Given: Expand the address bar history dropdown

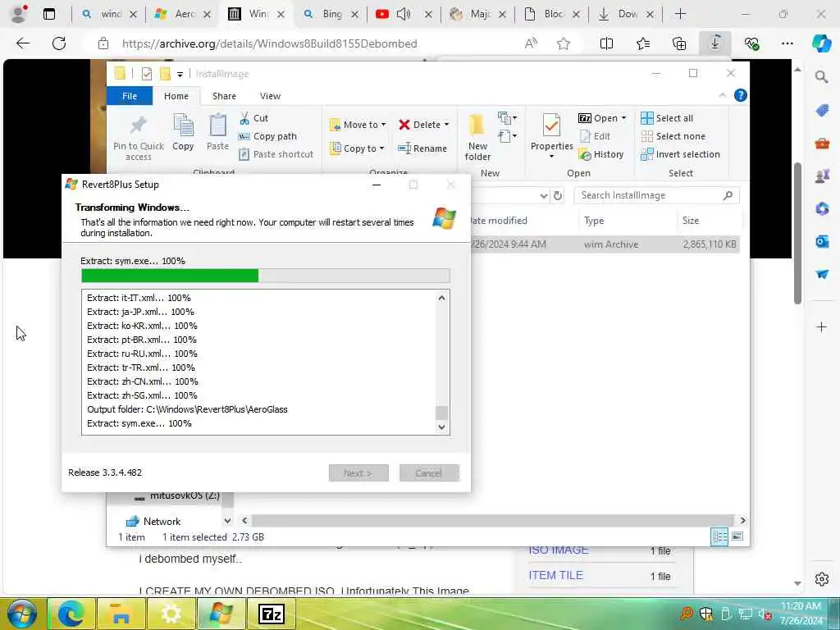Looking at the screenshot, I should pyautogui.click(x=544, y=195).
